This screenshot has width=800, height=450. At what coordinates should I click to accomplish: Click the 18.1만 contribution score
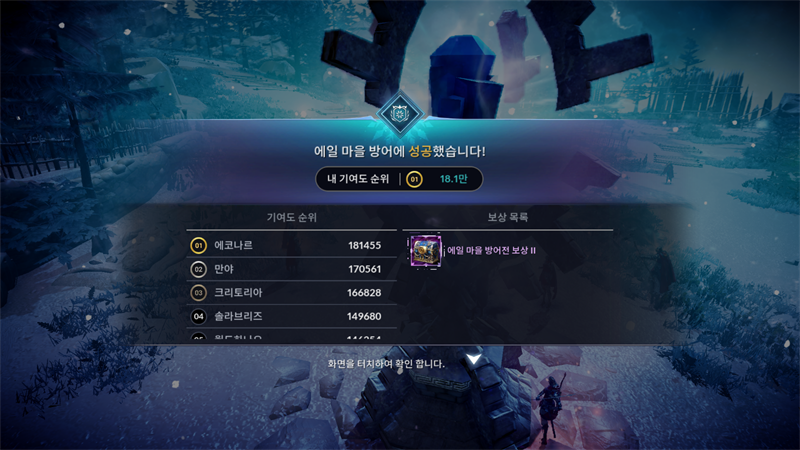tap(454, 179)
